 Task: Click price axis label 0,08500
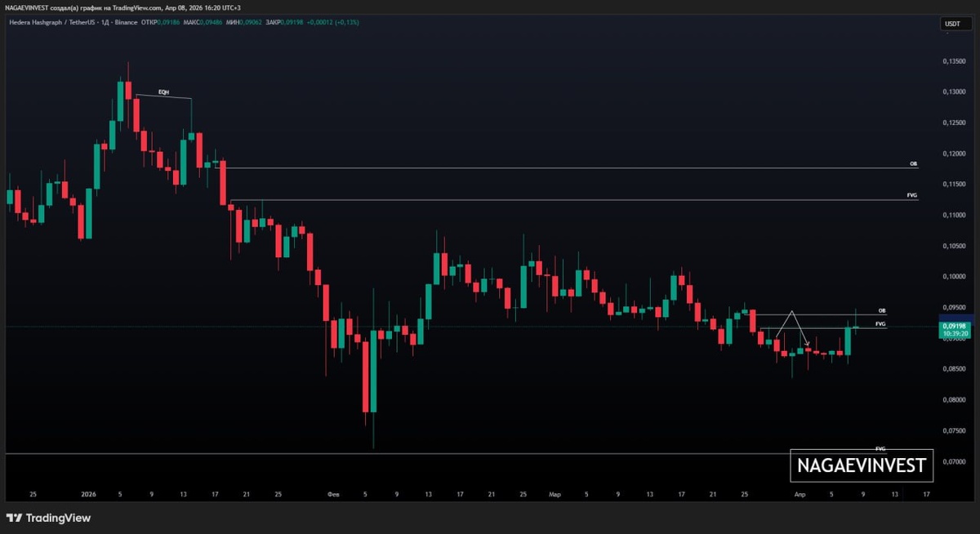tap(955, 369)
